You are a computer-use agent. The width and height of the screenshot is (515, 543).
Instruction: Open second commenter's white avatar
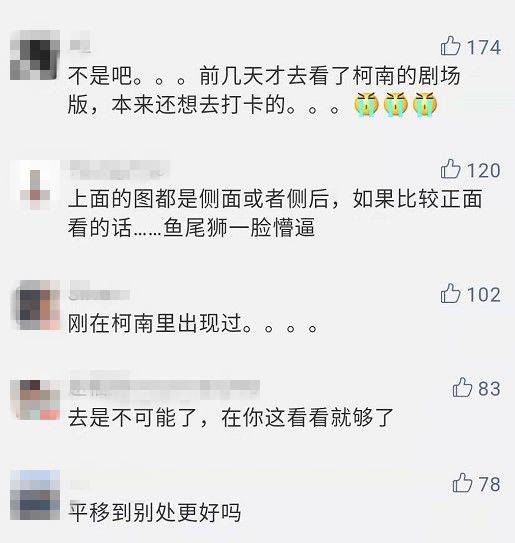[x=35, y=185]
